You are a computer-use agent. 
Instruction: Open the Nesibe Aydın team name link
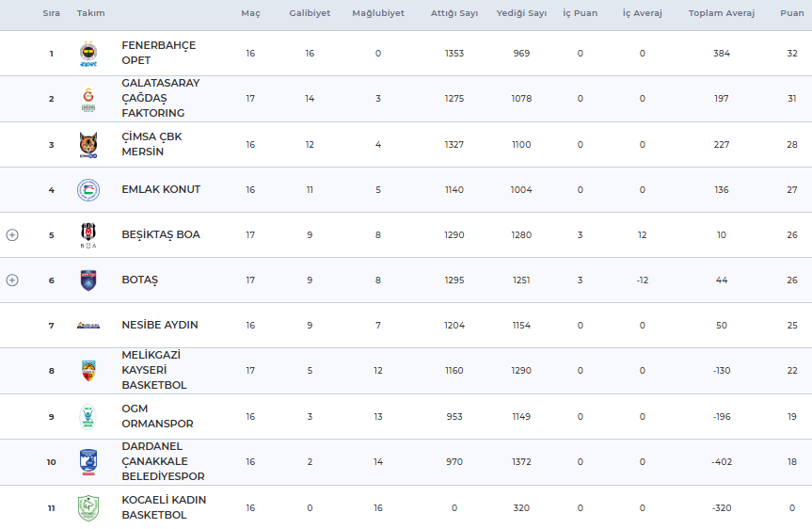[160, 326]
